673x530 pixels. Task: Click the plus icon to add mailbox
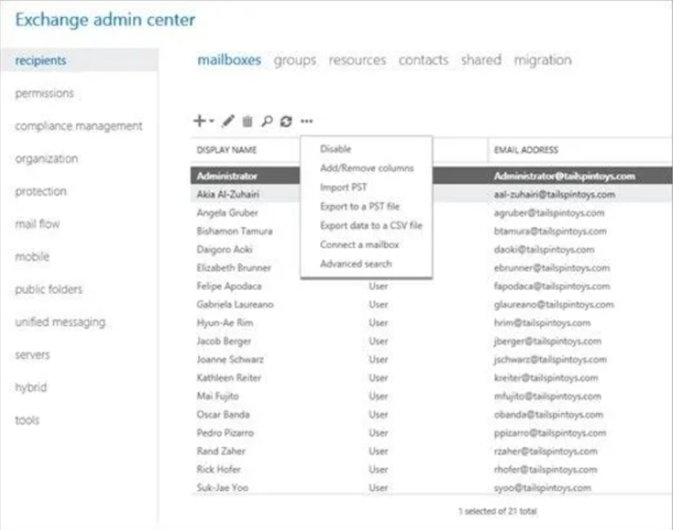pos(199,121)
